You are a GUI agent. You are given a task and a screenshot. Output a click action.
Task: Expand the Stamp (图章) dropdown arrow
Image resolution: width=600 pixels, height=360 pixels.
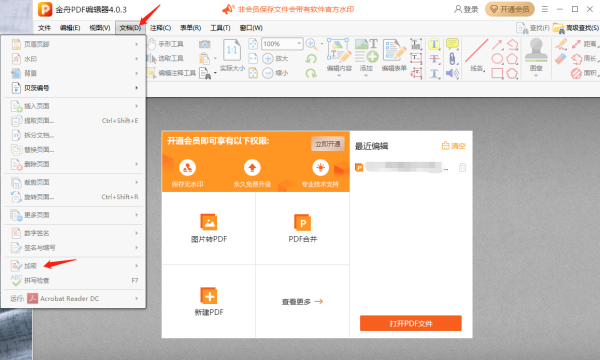coord(536,76)
